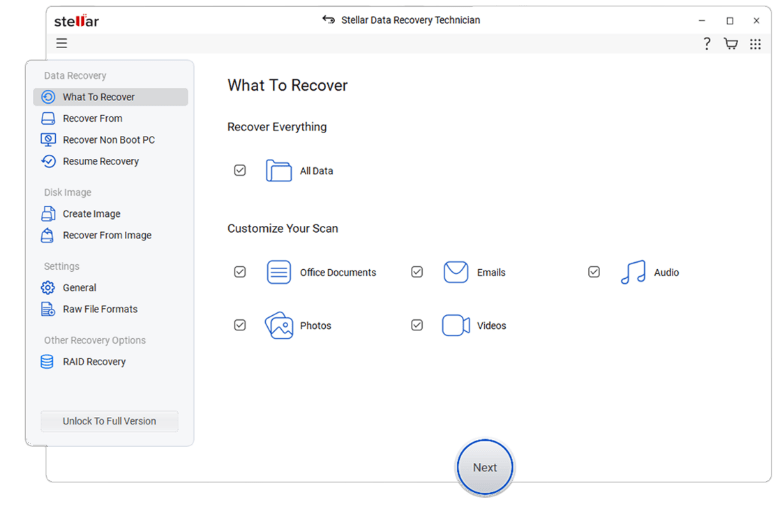
Task: Toggle the Emails checkbox
Action: coord(417,272)
